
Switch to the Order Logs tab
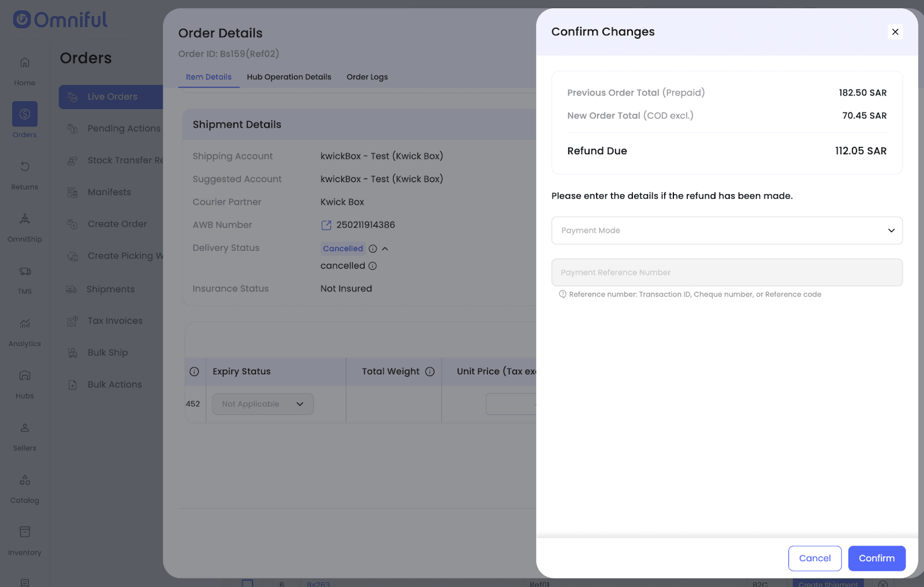[367, 77]
